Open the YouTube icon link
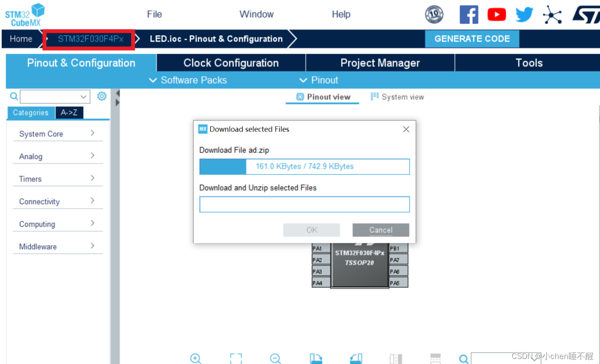 tap(497, 15)
